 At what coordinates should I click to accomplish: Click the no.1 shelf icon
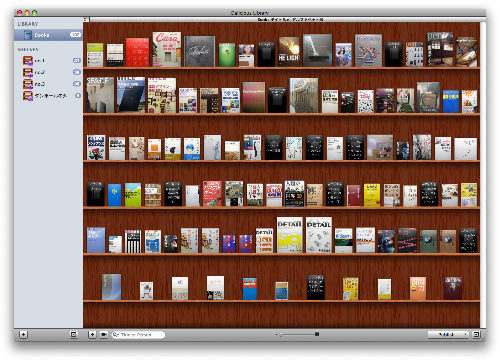pyautogui.click(x=28, y=61)
